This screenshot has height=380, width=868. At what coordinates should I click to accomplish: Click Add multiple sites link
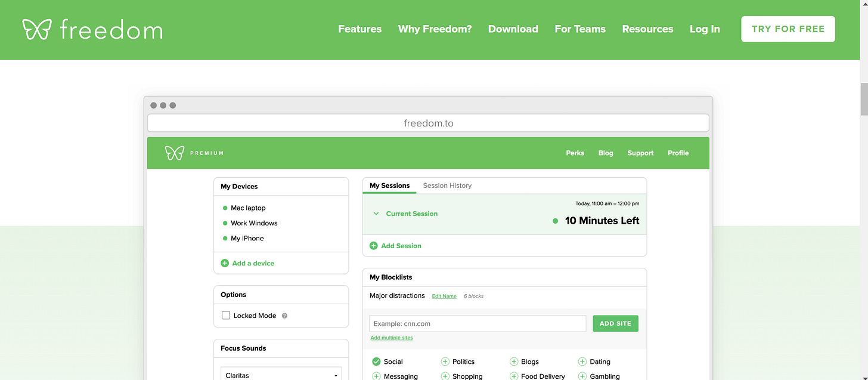pyautogui.click(x=391, y=338)
